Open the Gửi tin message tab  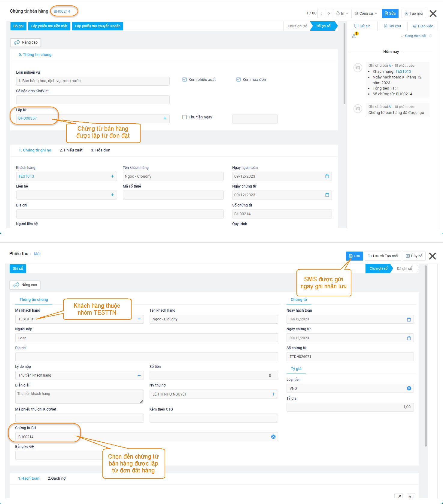pos(362,26)
